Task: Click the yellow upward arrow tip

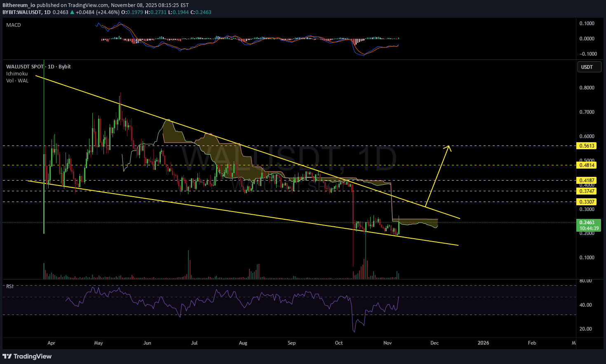Action: (x=449, y=146)
